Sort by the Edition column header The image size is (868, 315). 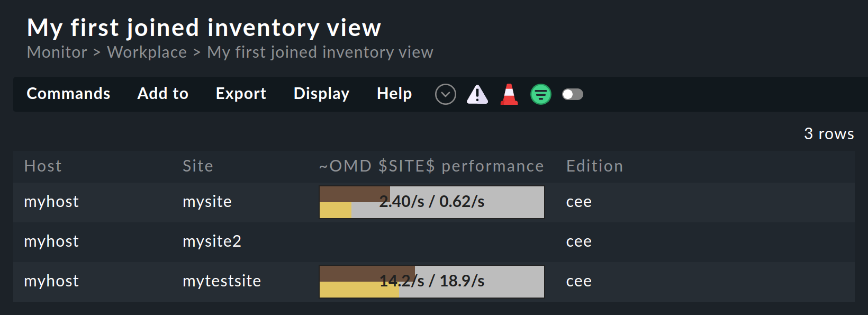tap(594, 166)
